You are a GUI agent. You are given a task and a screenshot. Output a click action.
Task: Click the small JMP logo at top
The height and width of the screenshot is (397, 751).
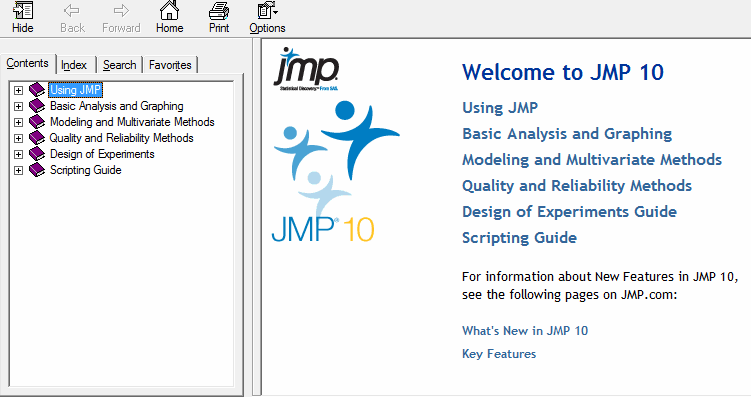(307, 68)
